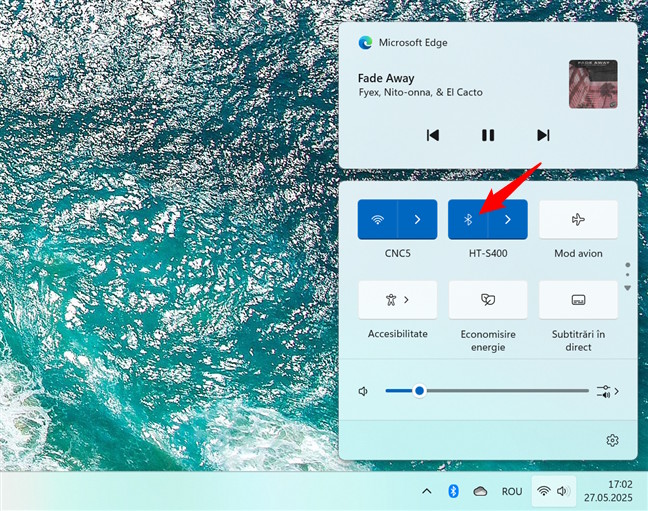Skip to the next track
Image resolution: width=648 pixels, height=511 pixels.
[x=543, y=135]
